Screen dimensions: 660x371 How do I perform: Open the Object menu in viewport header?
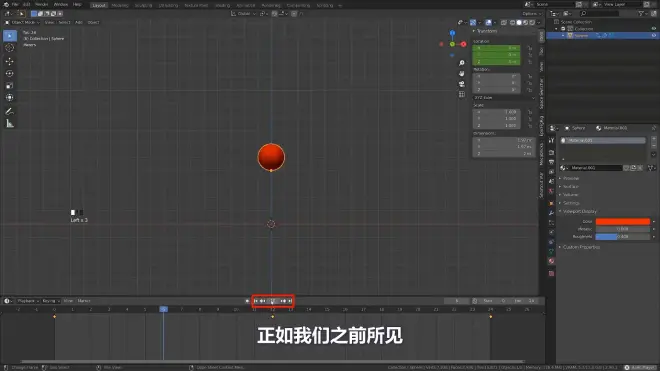pos(93,22)
